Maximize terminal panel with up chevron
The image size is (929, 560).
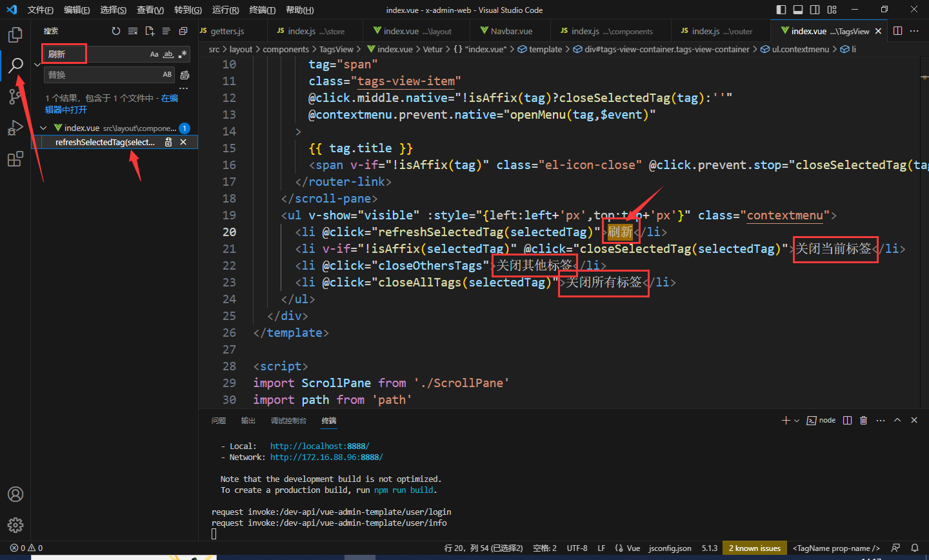(x=897, y=420)
